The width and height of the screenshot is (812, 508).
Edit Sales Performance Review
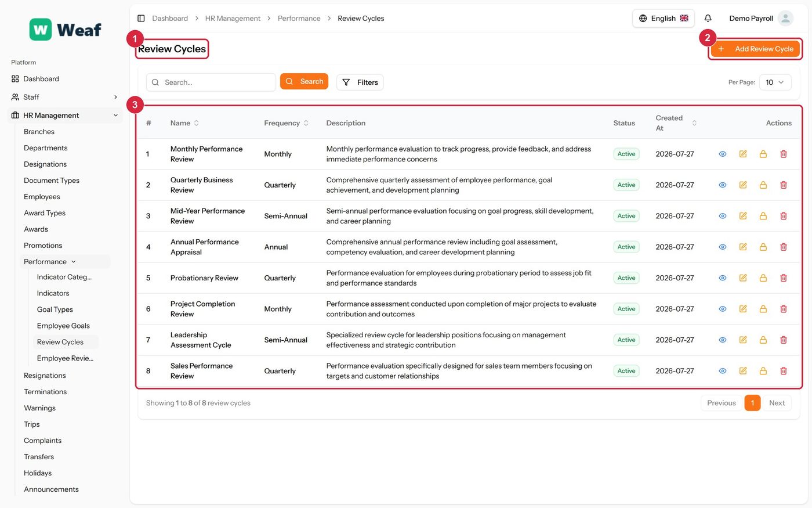pyautogui.click(x=743, y=371)
